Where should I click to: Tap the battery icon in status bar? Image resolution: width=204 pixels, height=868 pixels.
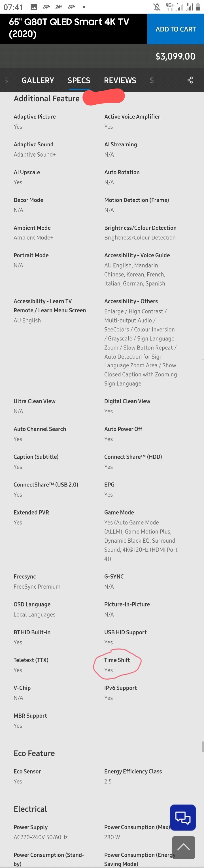click(x=199, y=7)
